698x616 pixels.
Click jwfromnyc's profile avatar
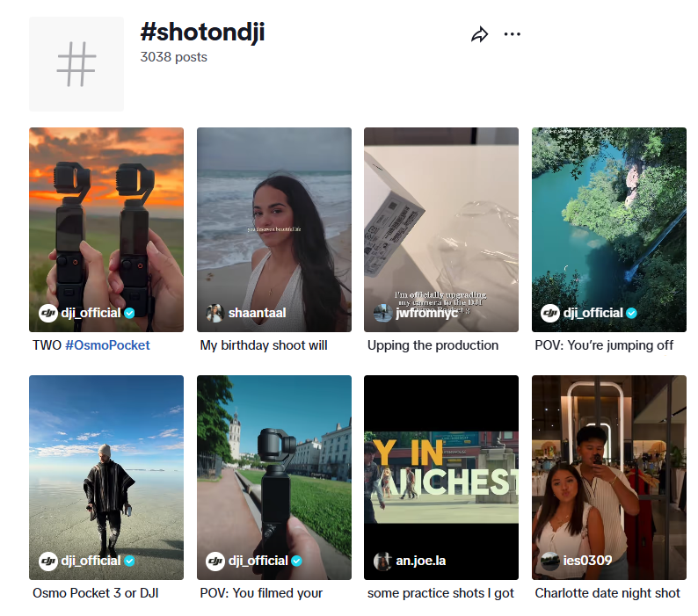pos(382,313)
